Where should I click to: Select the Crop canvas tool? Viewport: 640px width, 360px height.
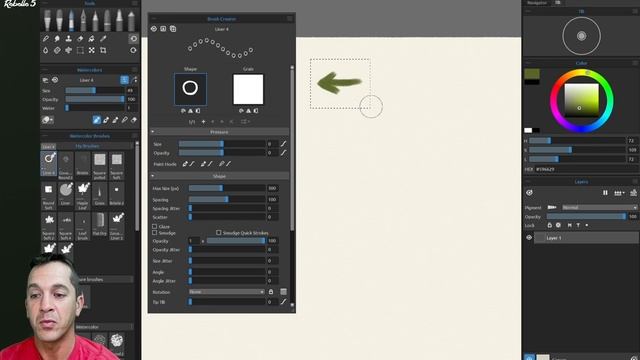click(x=103, y=50)
